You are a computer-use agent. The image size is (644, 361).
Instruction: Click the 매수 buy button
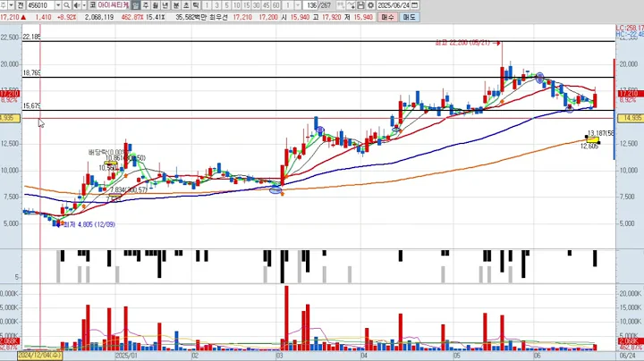(x=387, y=17)
